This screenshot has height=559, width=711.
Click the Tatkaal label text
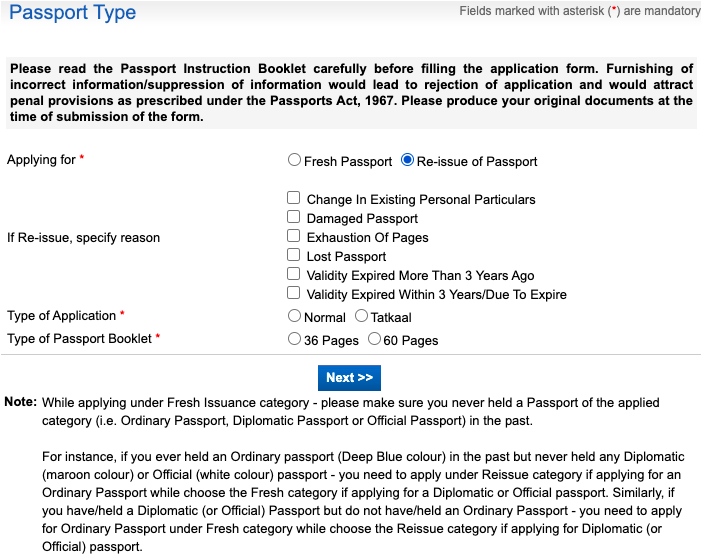(391, 317)
